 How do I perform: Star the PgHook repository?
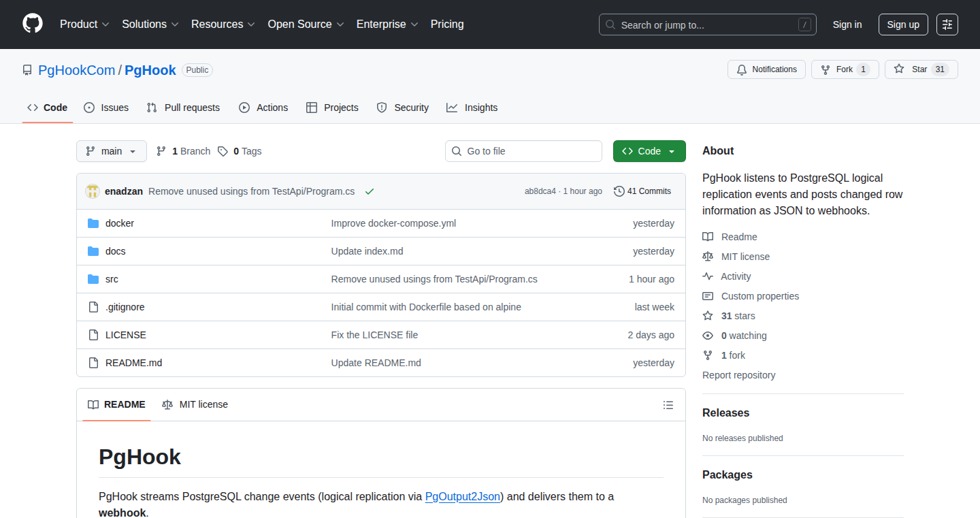click(x=921, y=69)
